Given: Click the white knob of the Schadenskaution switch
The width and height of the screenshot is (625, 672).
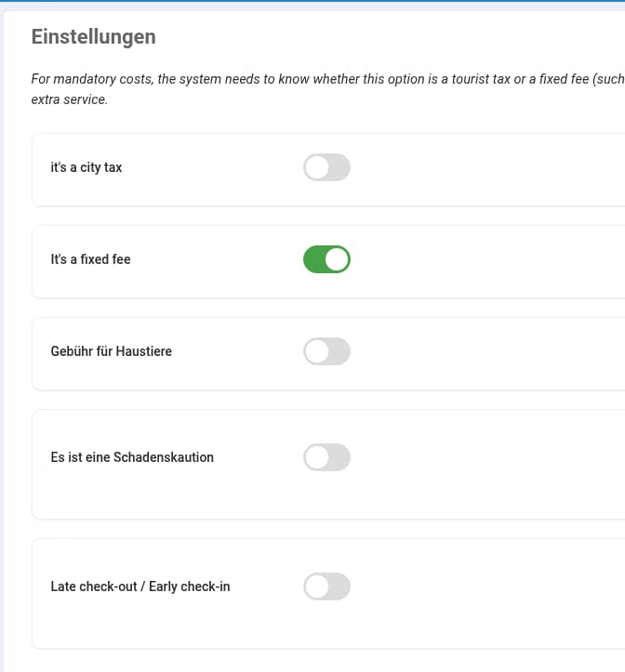Looking at the screenshot, I should coord(316,457).
